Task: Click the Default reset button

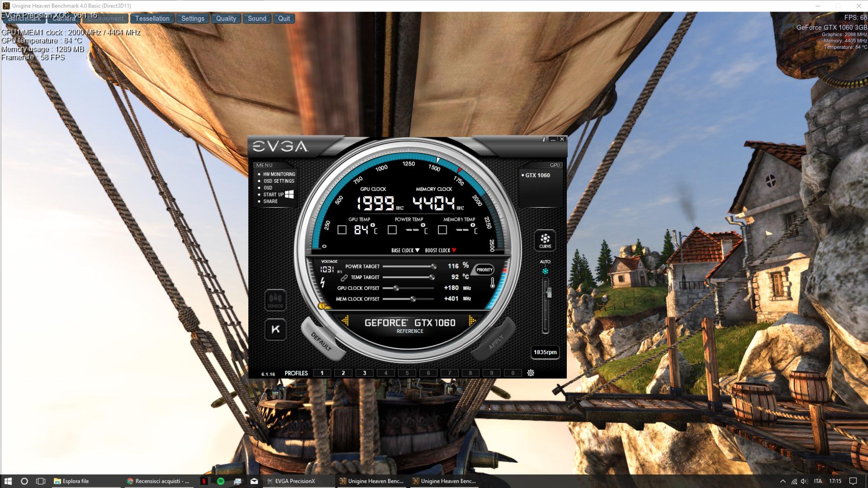Action: [x=321, y=340]
